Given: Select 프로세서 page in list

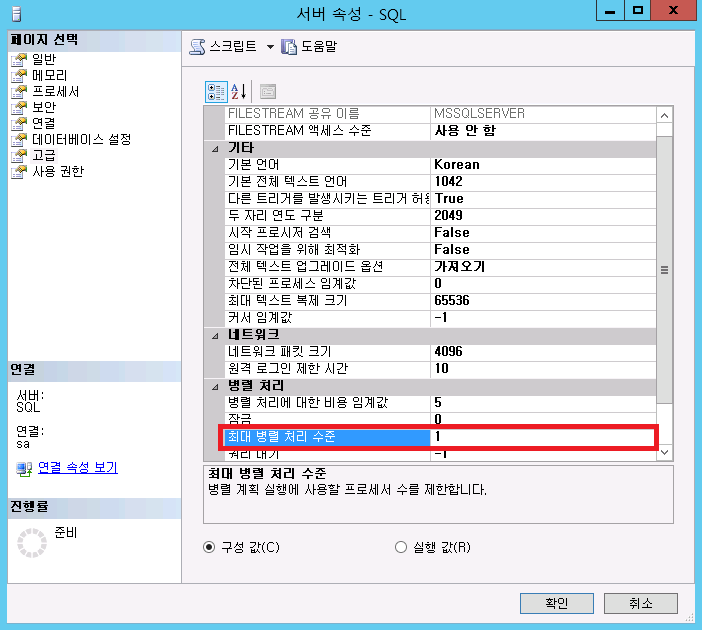Looking at the screenshot, I should (56, 91).
